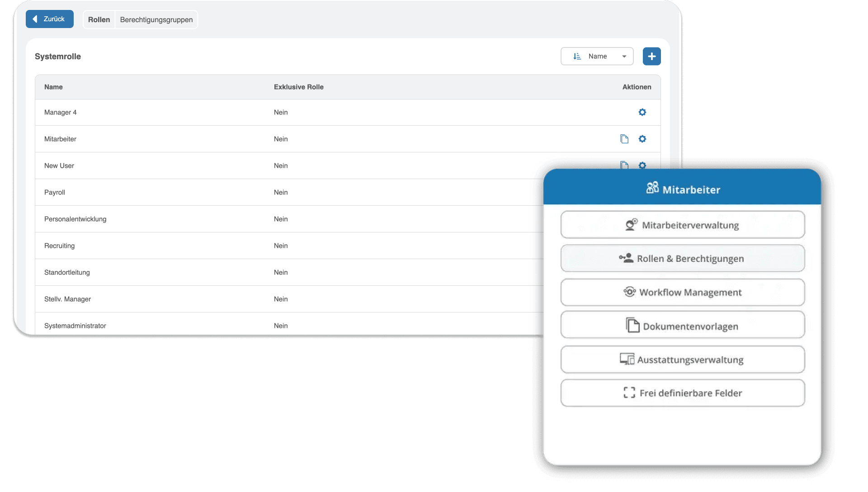Switch to the Berechtigungsgruppen tab

click(156, 19)
